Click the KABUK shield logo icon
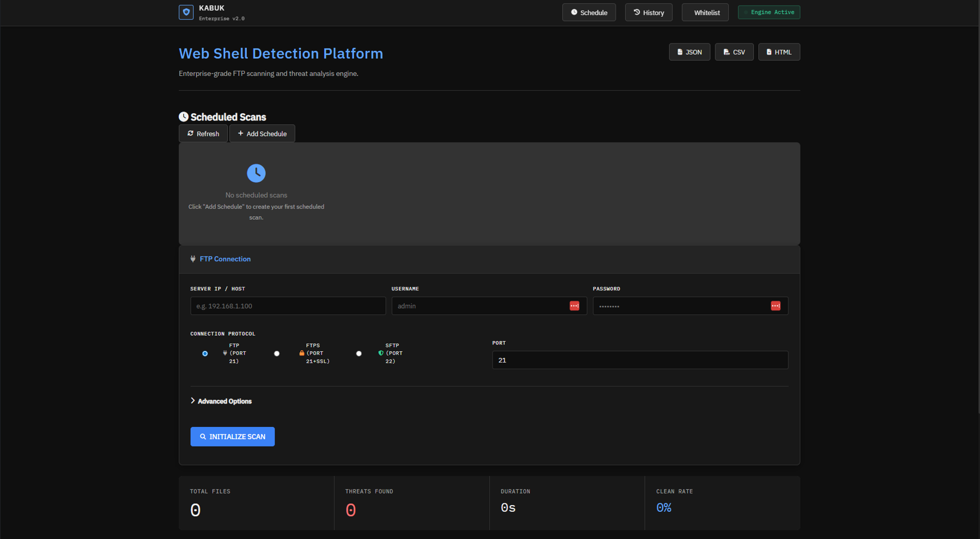The image size is (980, 539). pos(186,12)
